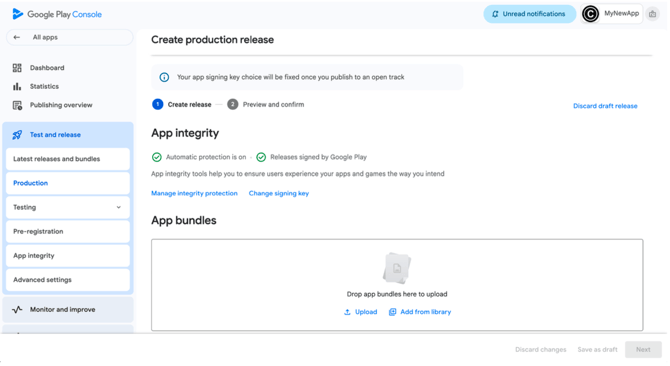Click 'Drop app bundles here to upload' text
670x366 pixels.
click(397, 294)
